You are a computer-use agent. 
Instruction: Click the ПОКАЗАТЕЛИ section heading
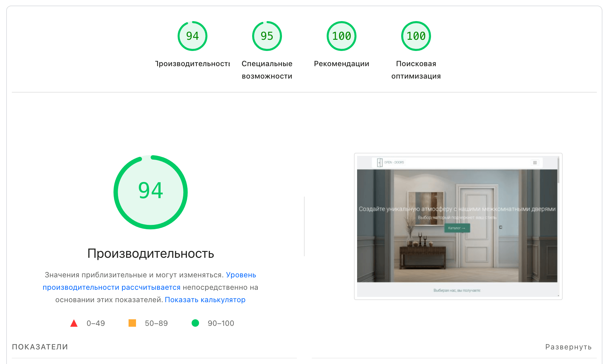[40, 347]
